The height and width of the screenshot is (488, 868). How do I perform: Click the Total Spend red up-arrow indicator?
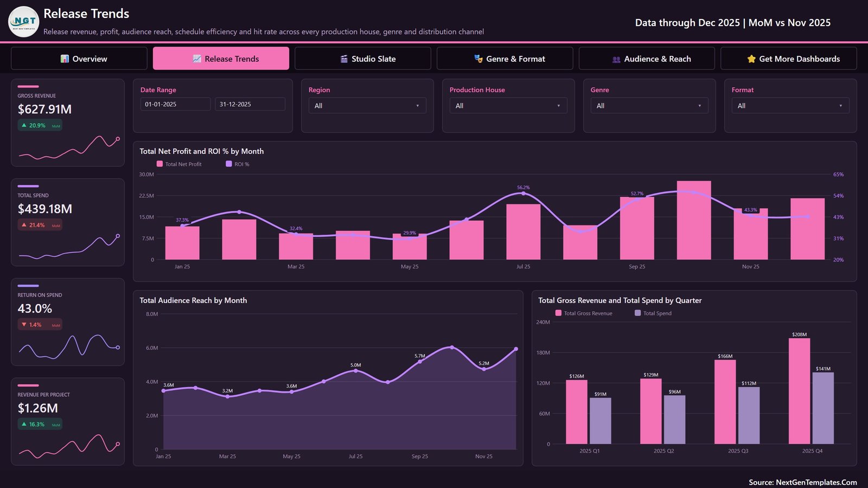pos(24,225)
